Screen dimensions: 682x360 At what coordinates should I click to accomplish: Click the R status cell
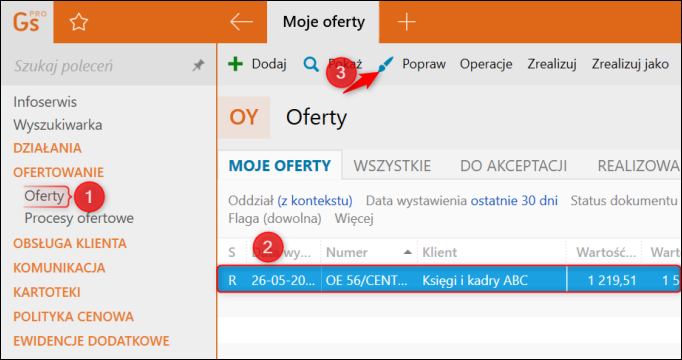(232, 280)
